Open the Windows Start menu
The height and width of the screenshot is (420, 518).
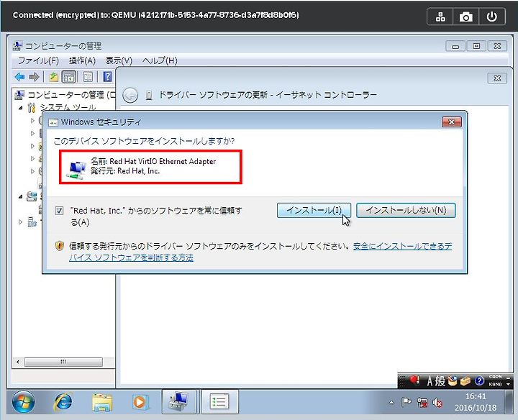[23, 402]
